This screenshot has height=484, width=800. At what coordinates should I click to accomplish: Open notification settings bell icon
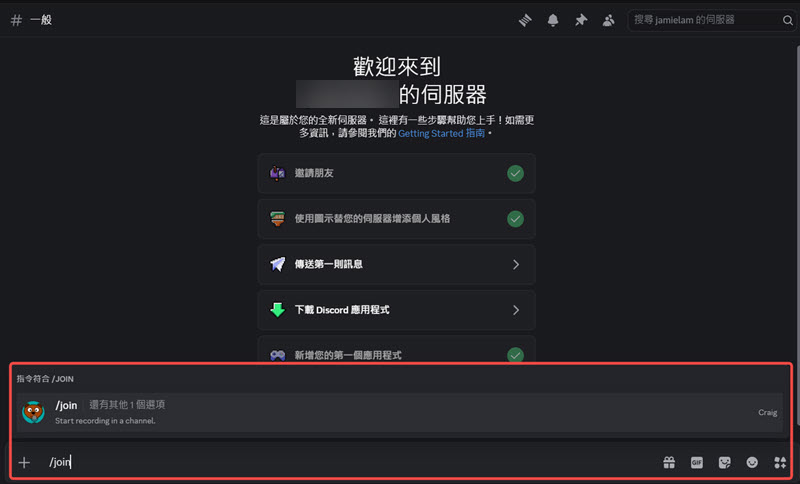(x=553, y=20)
